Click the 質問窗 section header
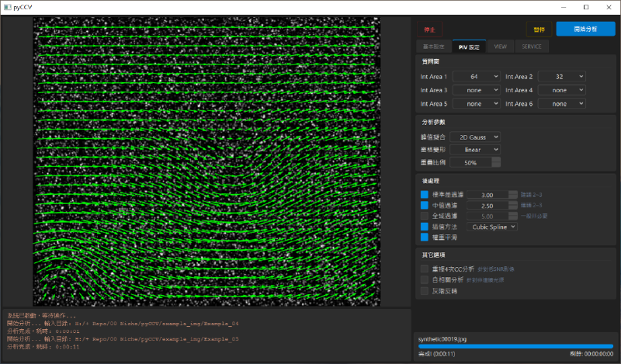 pos(431,61)
